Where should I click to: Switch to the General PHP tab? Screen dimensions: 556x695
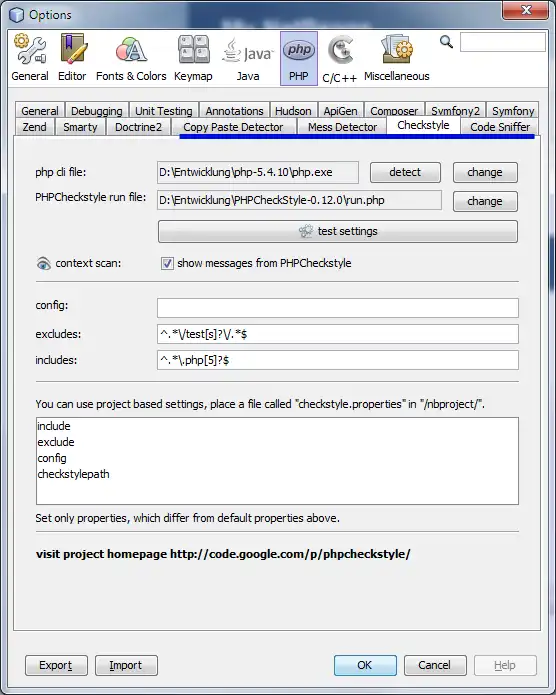[40, 110]
